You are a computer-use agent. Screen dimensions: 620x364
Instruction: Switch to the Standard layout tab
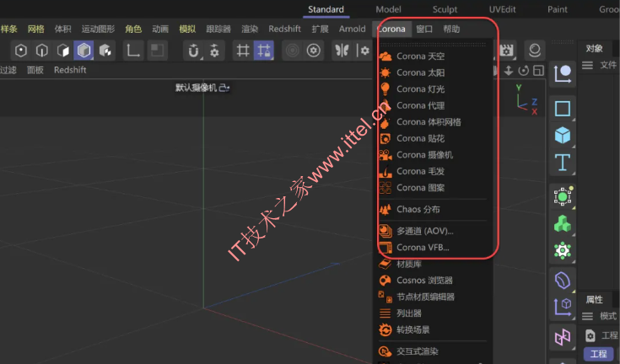coord(326,9)
